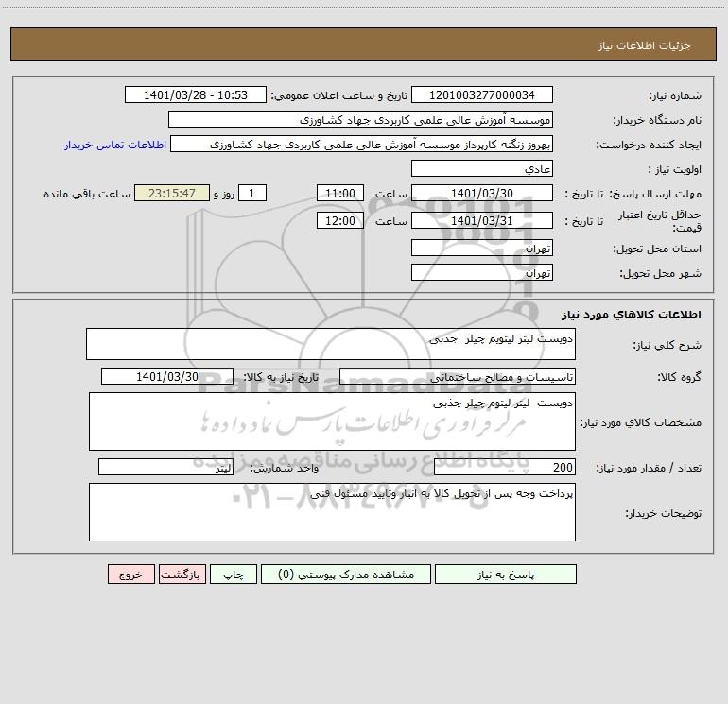Click the 11:00 time field

[x=339, y=193]
